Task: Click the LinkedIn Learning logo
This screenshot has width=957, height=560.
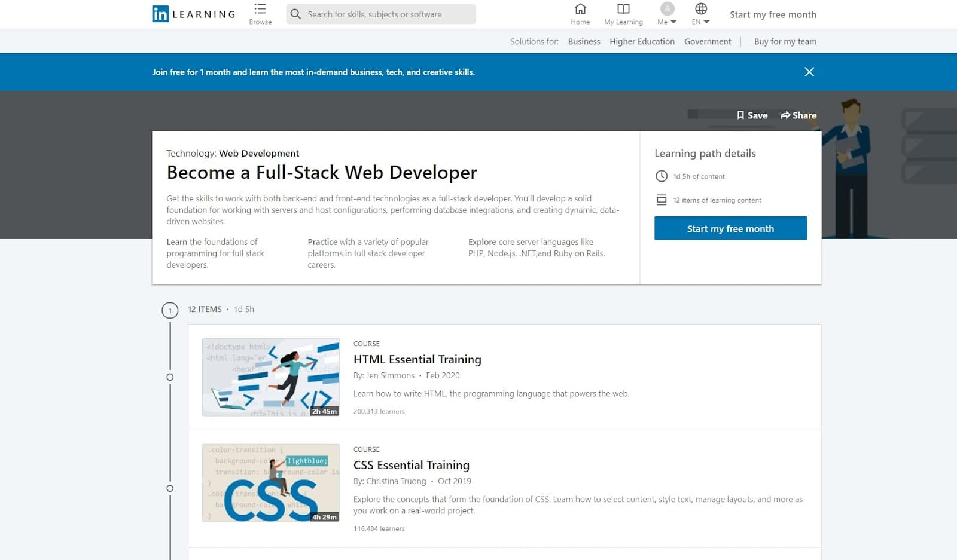Action: click(193, 14)
